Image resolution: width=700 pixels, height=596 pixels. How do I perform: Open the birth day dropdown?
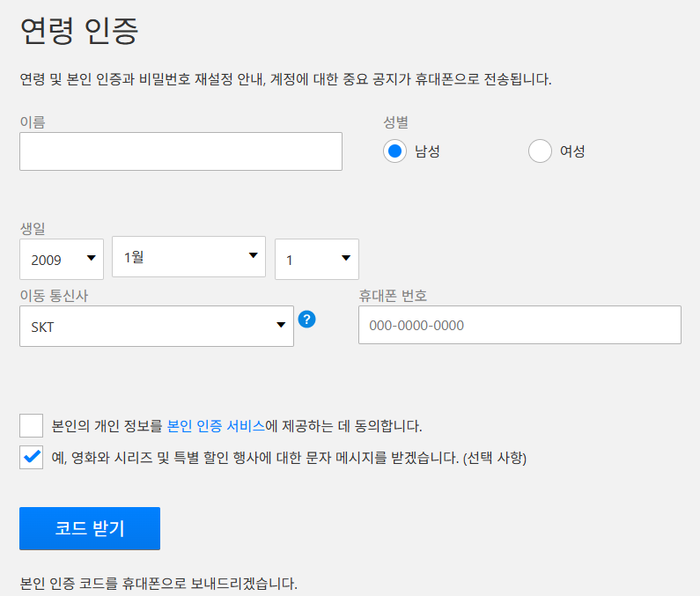tap(317, 260)
